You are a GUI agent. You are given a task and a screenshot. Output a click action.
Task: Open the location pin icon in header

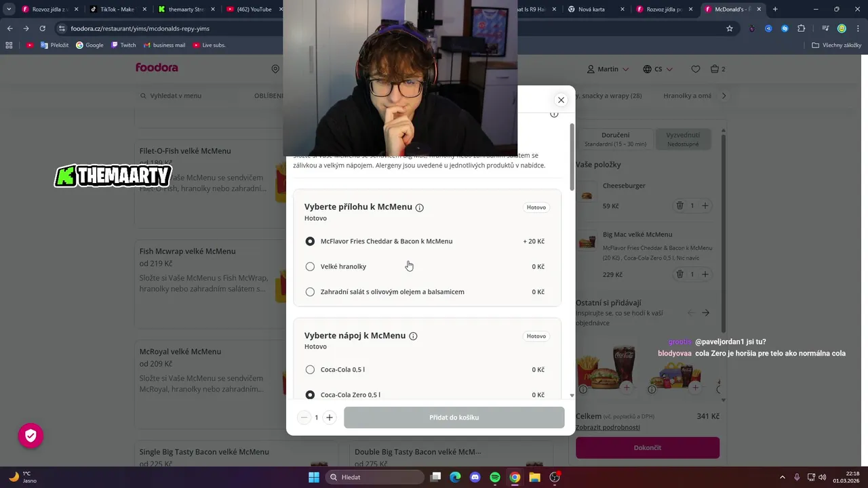coord(275,69)
